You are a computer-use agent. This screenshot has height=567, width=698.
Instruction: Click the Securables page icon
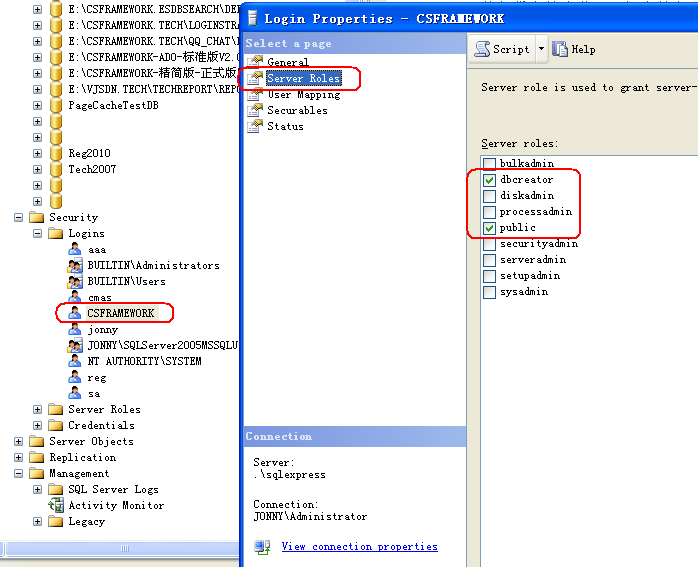(x=256, y=110)
